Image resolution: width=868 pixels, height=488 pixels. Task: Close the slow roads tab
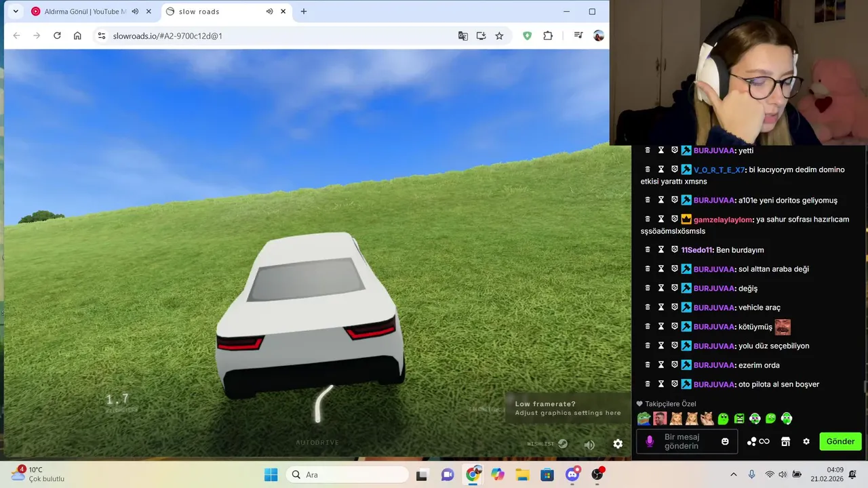(283, 12)
